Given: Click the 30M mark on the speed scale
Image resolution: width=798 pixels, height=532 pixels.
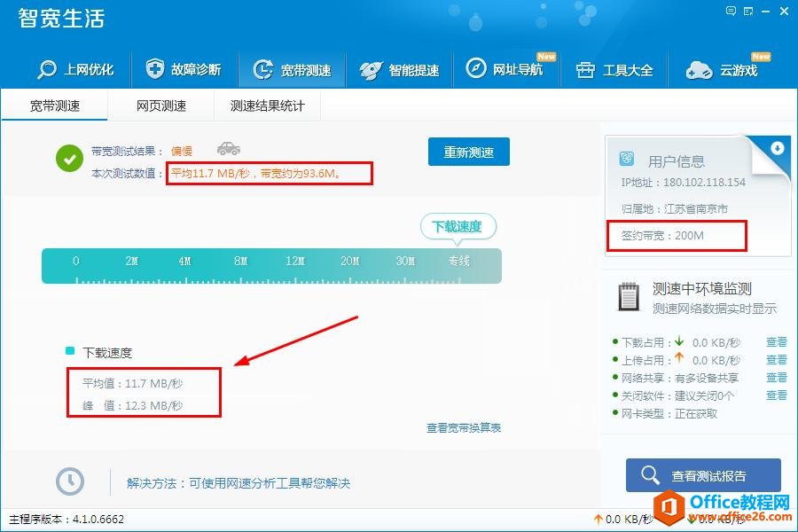Looking at the screenshot, I should tap(405, 262).
